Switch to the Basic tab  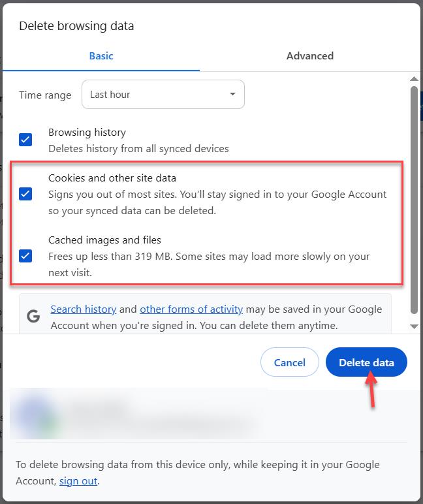[x=101, y=56]
